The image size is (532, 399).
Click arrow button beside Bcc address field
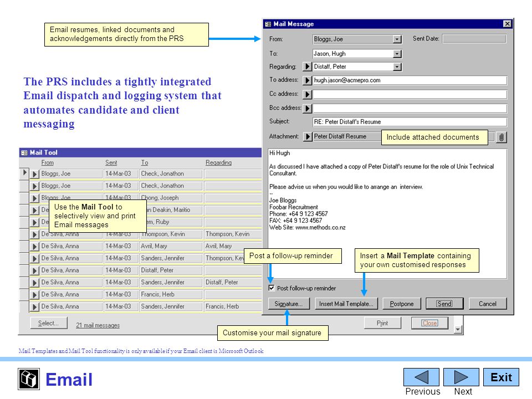point(307,109)
